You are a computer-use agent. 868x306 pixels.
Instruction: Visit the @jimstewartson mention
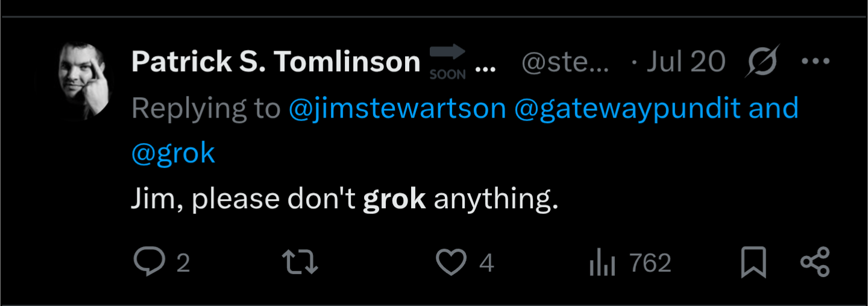pos(397,109)
